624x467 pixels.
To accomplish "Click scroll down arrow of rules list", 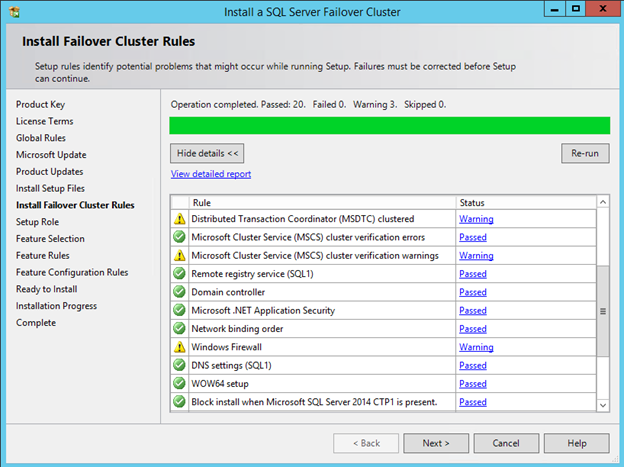I will point(603,405).
